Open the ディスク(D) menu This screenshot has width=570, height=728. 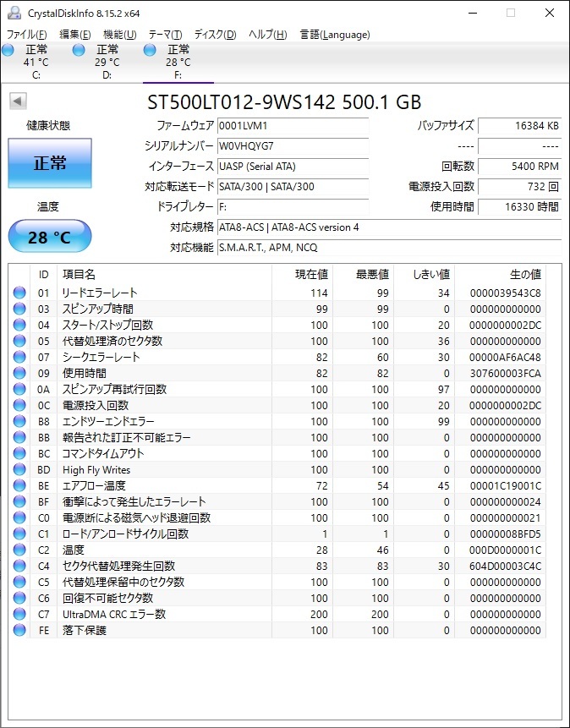coord(215,35)
